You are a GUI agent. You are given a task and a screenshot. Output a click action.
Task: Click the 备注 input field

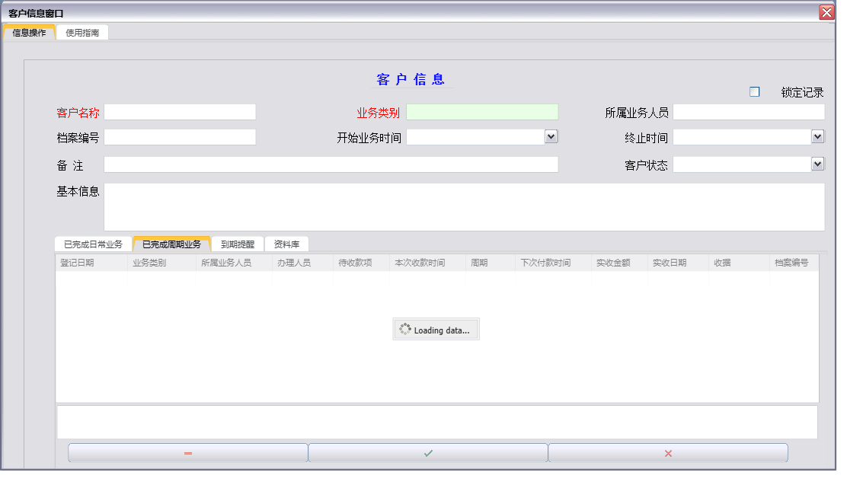(x=331, y=164)
